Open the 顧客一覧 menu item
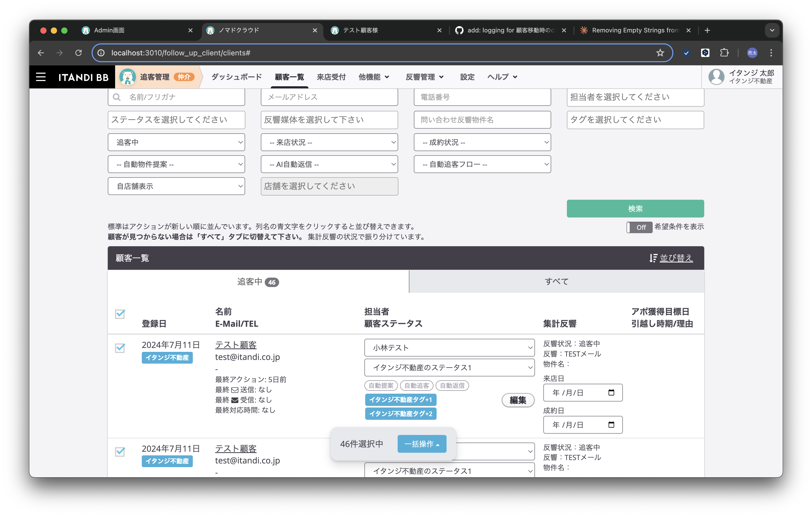Viewport: 812px width, 516px height. point(289,77)
